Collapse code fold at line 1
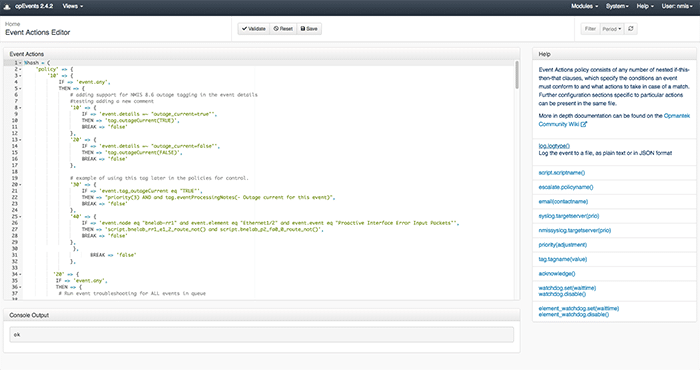The width and height of the screenshot is (700, 370). (20, 63)
